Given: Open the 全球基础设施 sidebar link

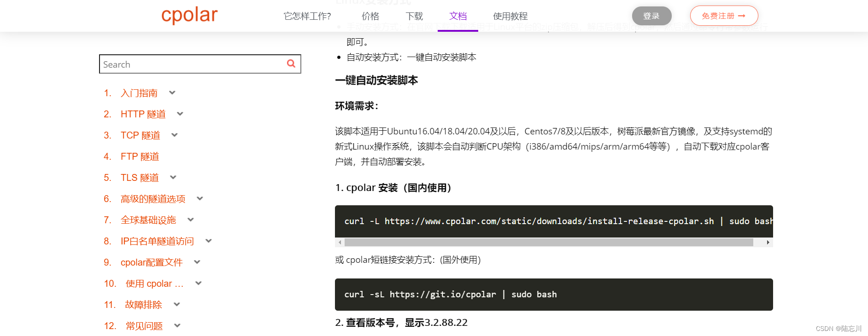Looking at the screenshot, I should click(x=148, y=220).
